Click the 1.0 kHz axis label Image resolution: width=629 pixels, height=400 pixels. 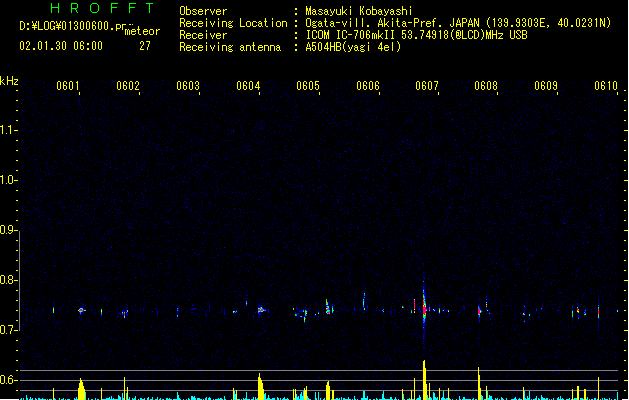pos(8,180)
